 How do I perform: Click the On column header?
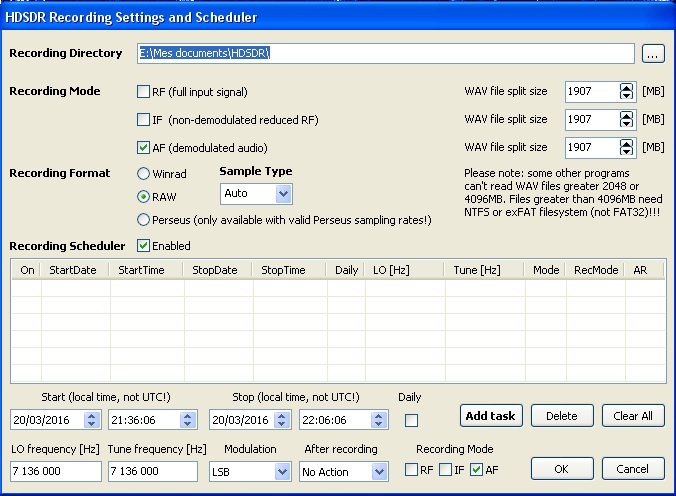click(26, 270)
